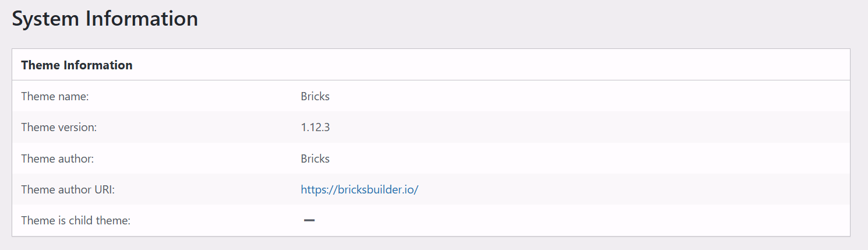Select the Theme author URI label
The width and height of the screenshot is (868, 250).
(68, 189)
